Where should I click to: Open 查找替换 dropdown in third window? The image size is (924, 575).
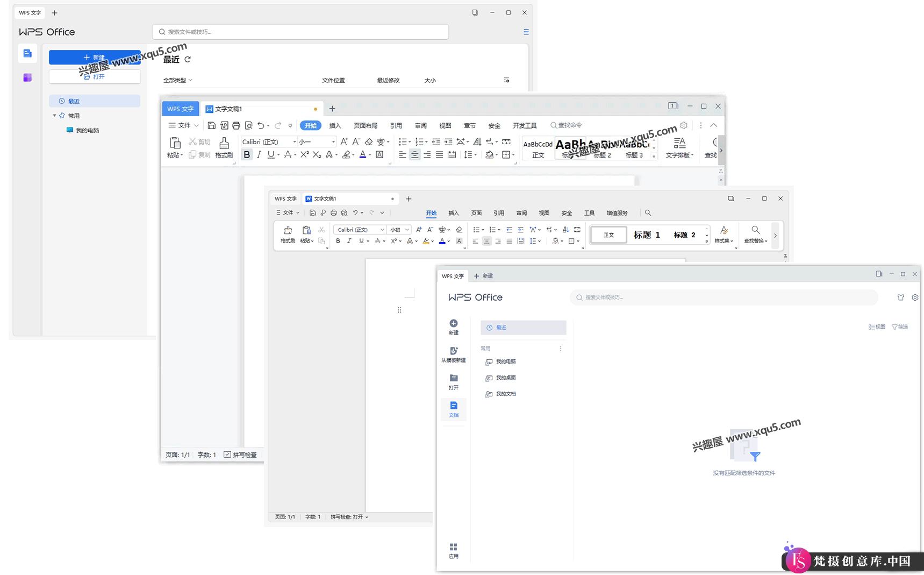755,235
